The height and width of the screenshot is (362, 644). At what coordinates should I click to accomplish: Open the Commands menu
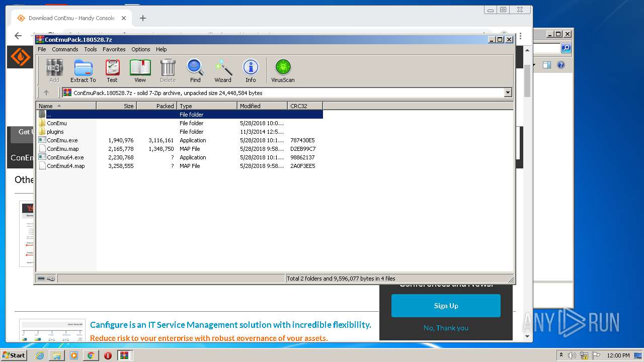point(65,49)
